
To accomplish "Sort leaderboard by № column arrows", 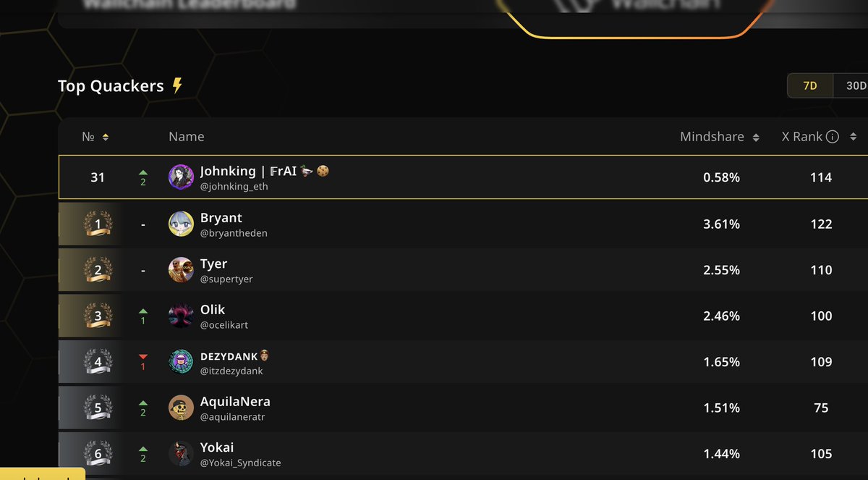I will click(x=106, y=137).
